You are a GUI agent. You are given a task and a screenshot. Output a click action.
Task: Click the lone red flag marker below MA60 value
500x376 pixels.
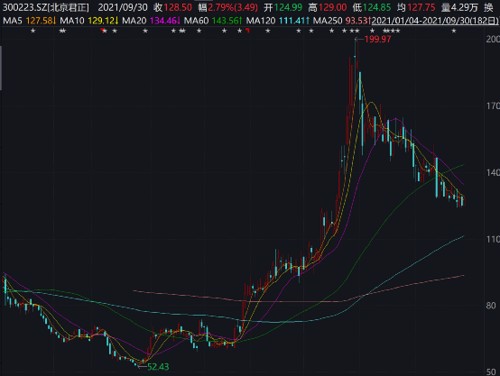(x=248, y=31)
